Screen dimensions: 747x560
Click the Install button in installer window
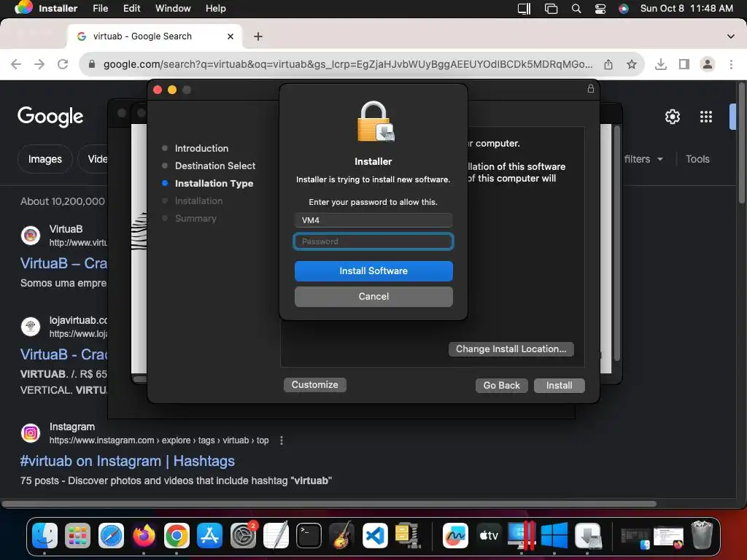[x=560, y=385]
